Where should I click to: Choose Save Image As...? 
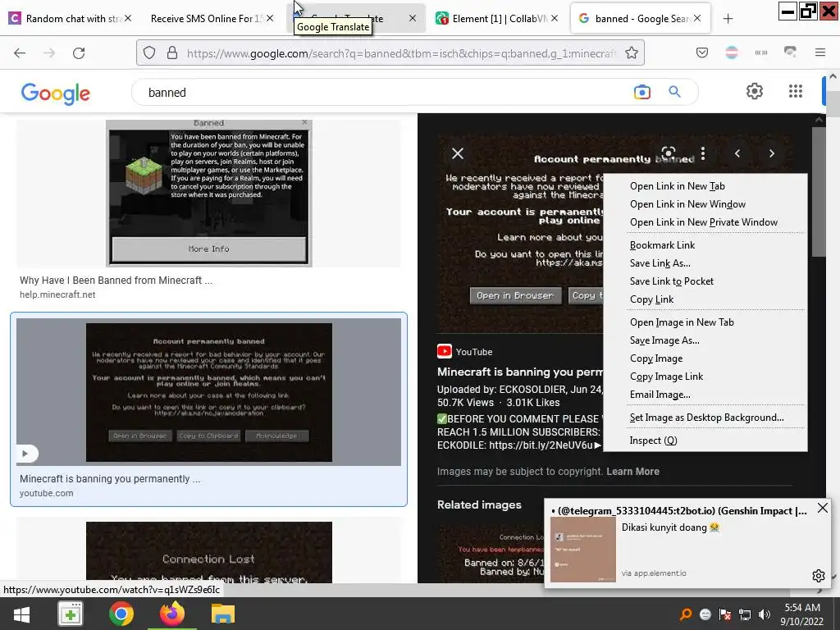[664, 340]
